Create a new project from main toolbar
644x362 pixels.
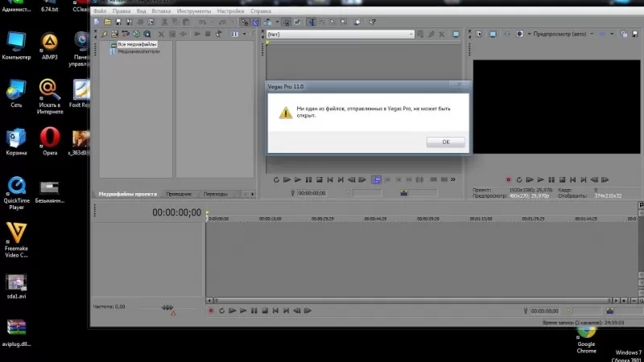coord(97,22)
